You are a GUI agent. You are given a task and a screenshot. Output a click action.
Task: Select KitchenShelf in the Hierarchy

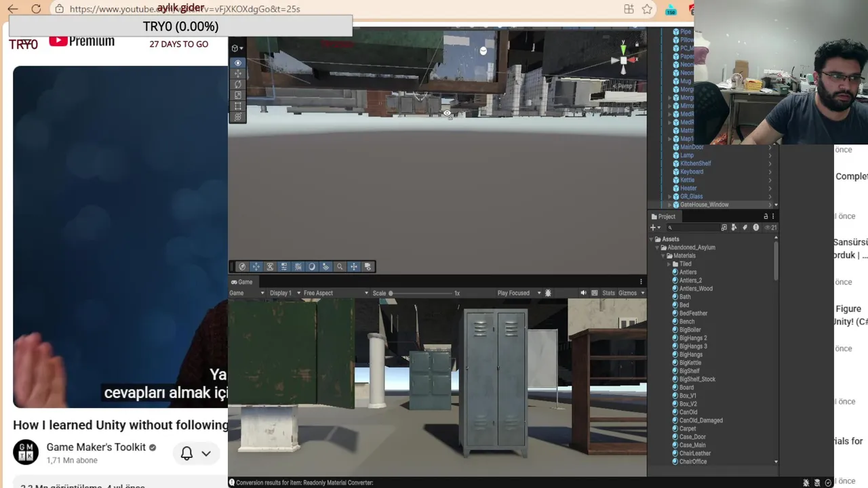(x=696, y=163)
